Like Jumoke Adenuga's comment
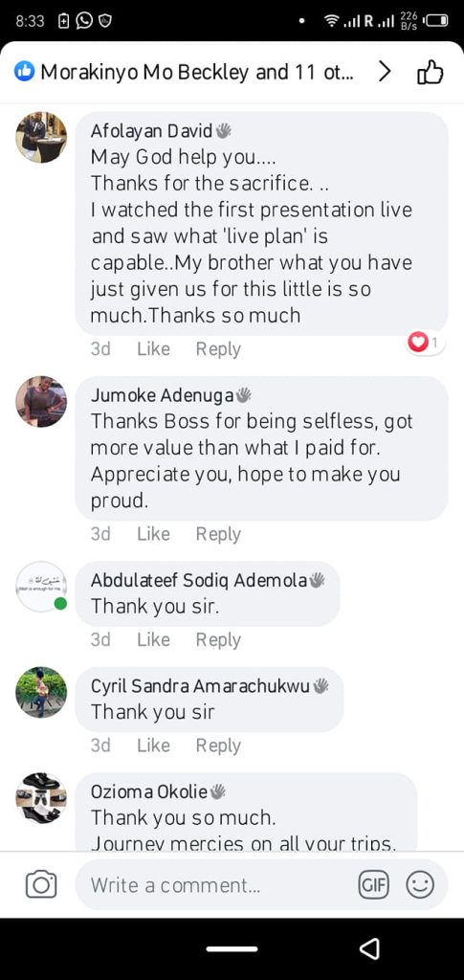Viewport: 464px width, 980px height. click(153, 534)
